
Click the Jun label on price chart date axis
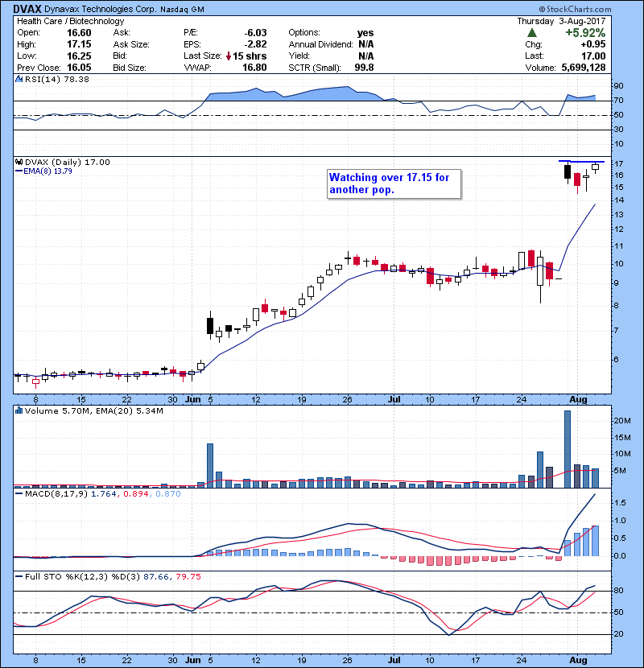click(192, 400)
